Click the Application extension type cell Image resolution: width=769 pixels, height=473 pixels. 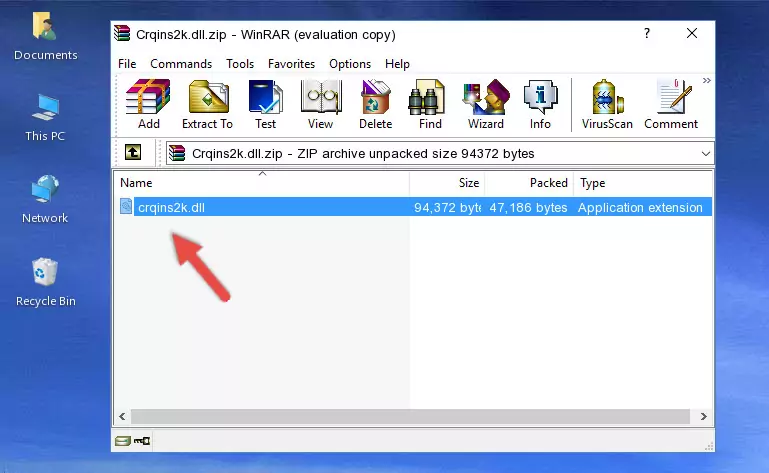point(640,208)
